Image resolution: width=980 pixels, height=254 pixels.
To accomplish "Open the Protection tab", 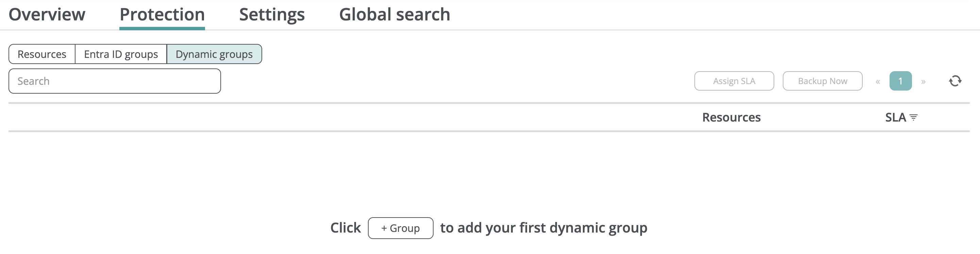I will click(162, 15).
